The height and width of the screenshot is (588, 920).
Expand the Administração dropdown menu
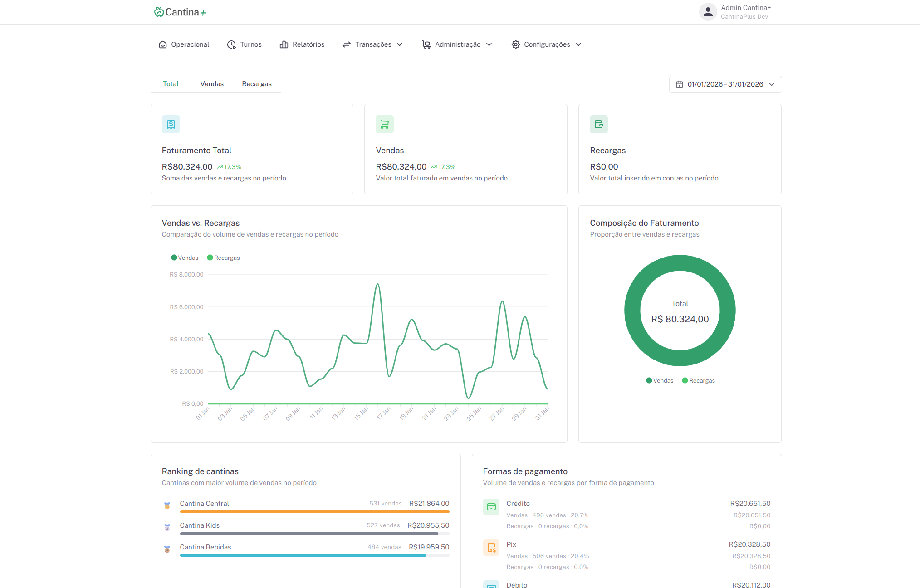[457, 44]
